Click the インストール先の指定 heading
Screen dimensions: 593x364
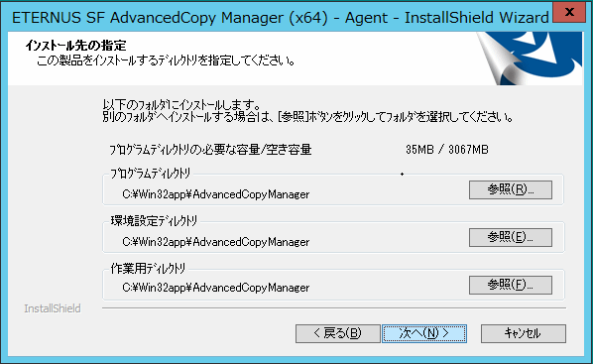pos(75,46)
